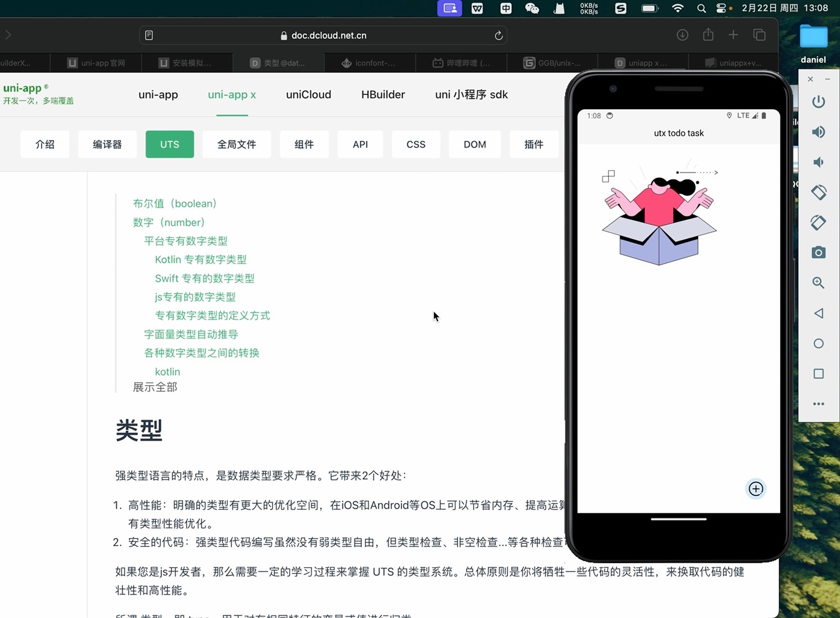Select the 介绍 section tab
Image resolution: width=840 pixels, height=618 pixels.
coord(45,144)
